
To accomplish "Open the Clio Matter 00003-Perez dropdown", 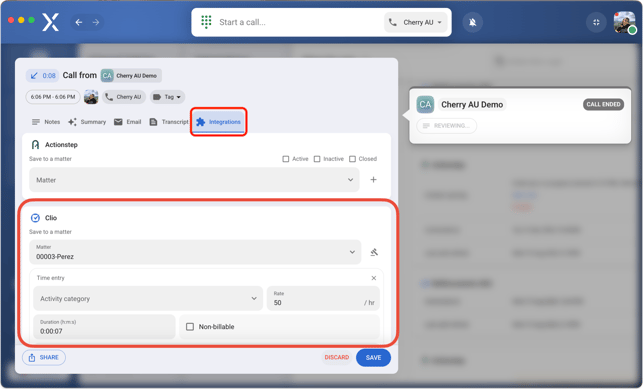I will pyautogui.click(x=195, y=252).
